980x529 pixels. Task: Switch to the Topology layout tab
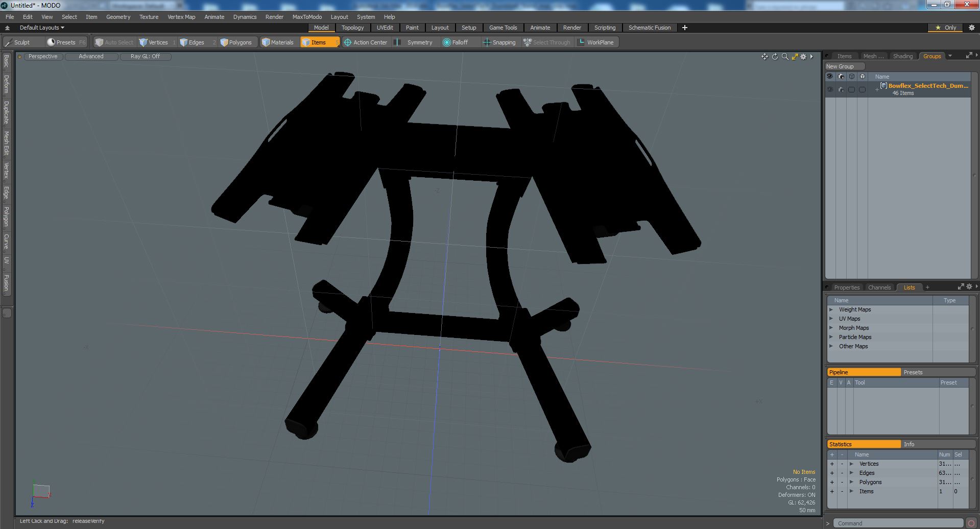(x=352, y=28)
